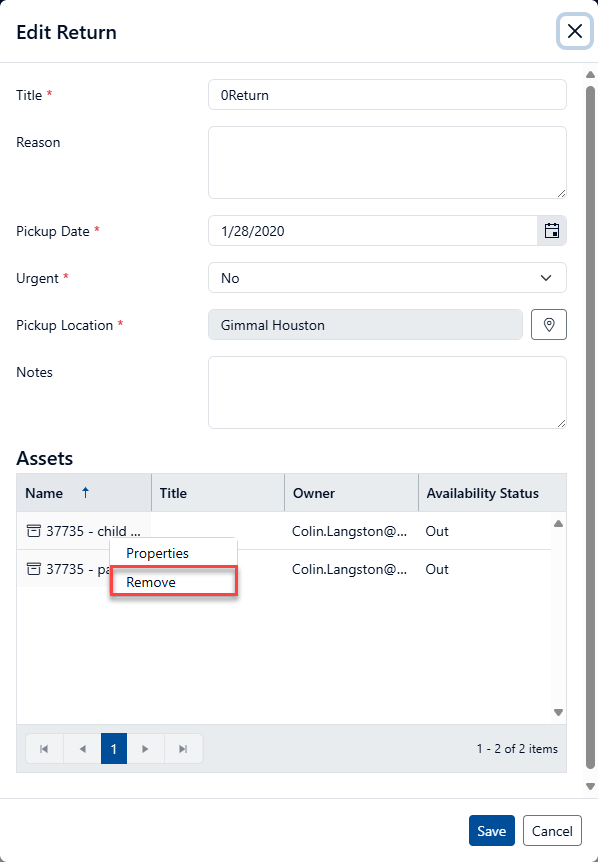Jump to the last assets page
598x862 pixels.
tap(184, 749)
